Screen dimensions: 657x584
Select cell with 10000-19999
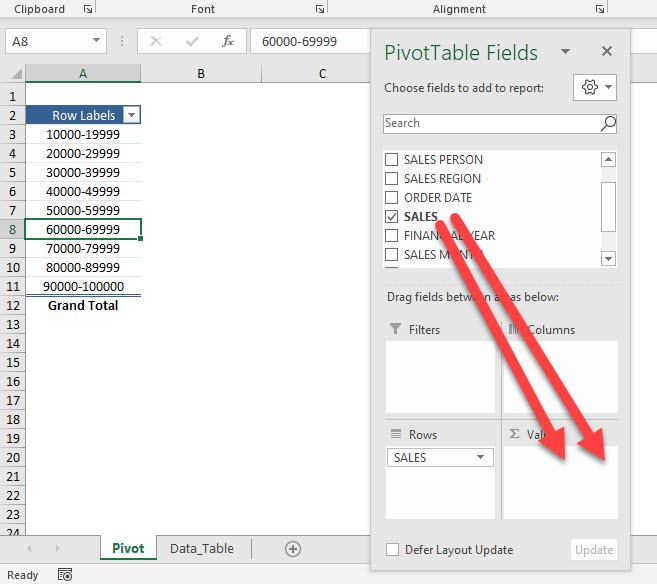coord(83,134)
